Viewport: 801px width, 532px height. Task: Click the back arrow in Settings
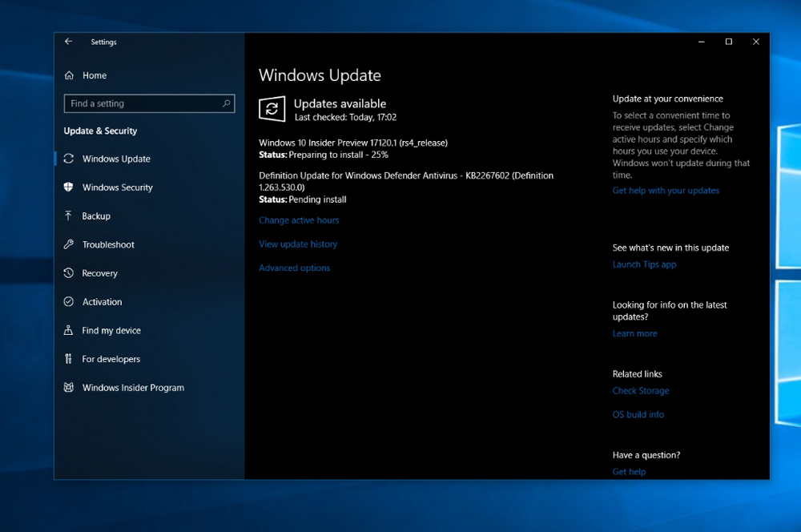pos(68,42)
